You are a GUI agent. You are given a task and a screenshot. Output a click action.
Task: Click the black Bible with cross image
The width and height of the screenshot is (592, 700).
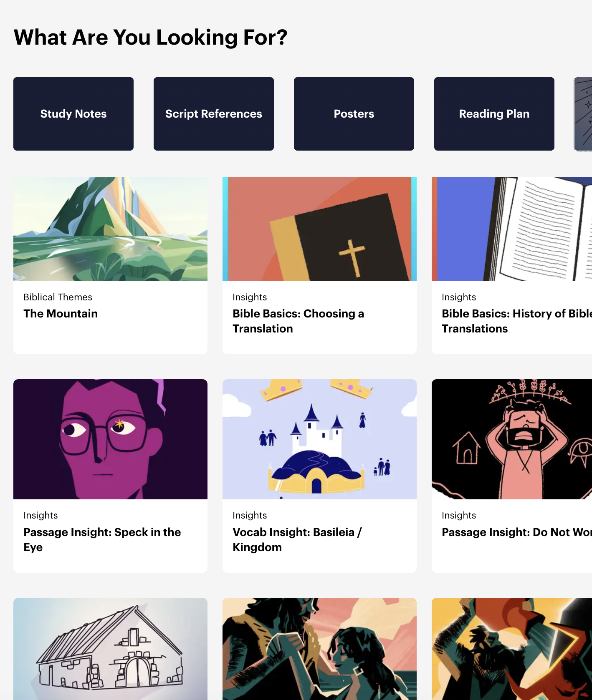pyautogui.click(x=319, y=229)
